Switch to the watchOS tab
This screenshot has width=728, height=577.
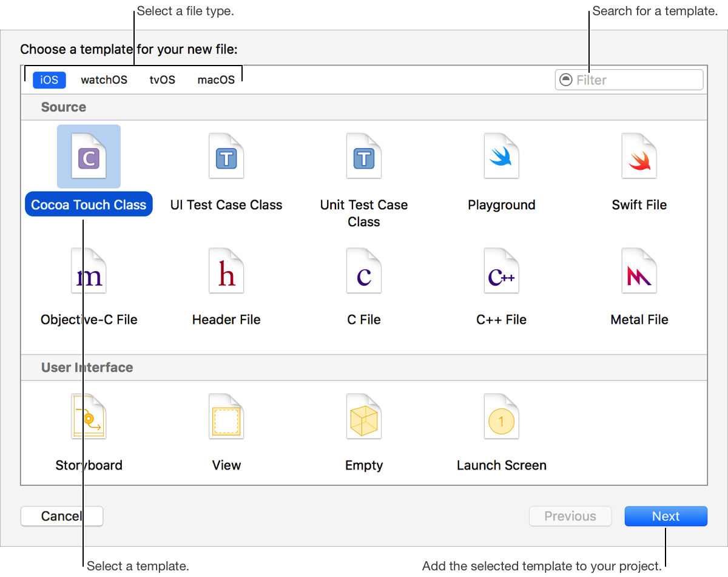pyautogui.click(x=104, y=80)
